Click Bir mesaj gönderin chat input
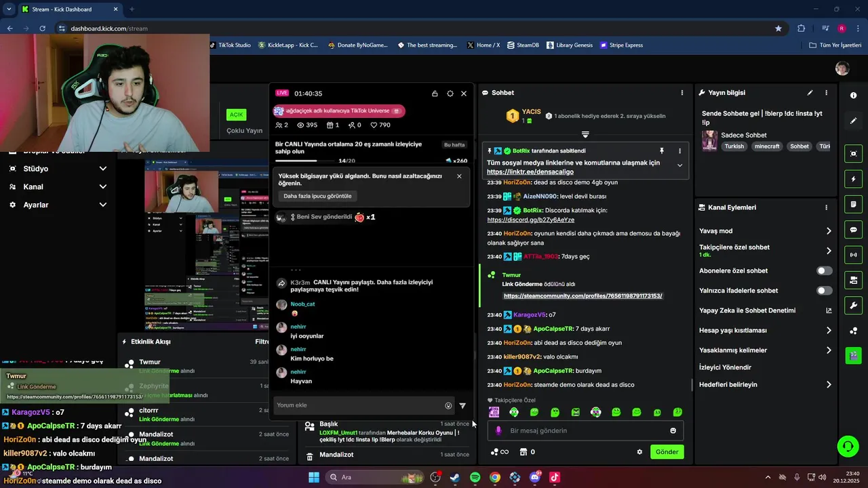868x488 pixels. tap(585, 430)
